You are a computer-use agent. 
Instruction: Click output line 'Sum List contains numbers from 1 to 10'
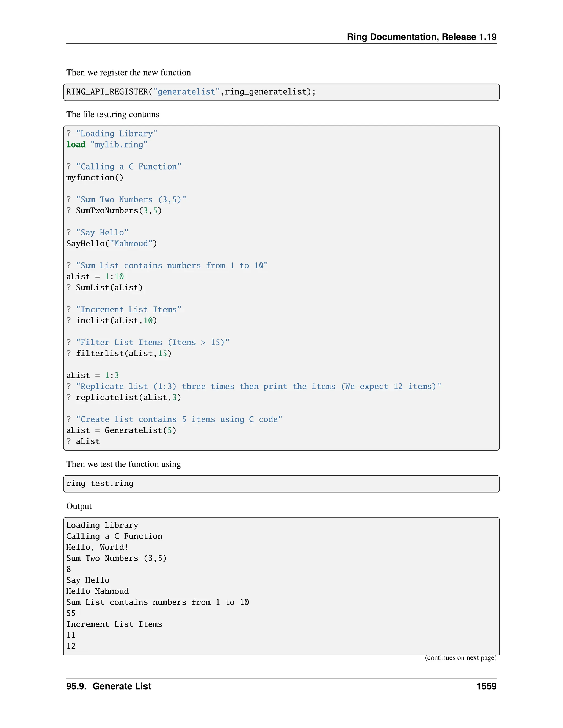[158, 603]
